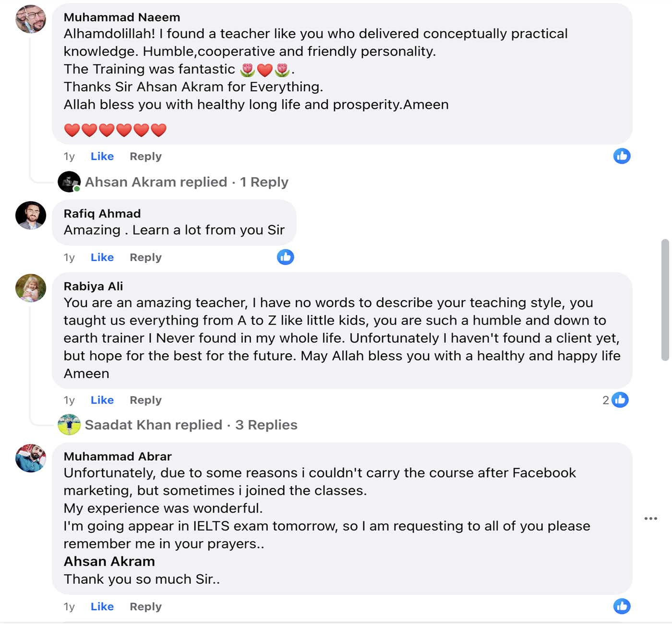Click the vertical scrollbar thumb

tap(665, 300)
